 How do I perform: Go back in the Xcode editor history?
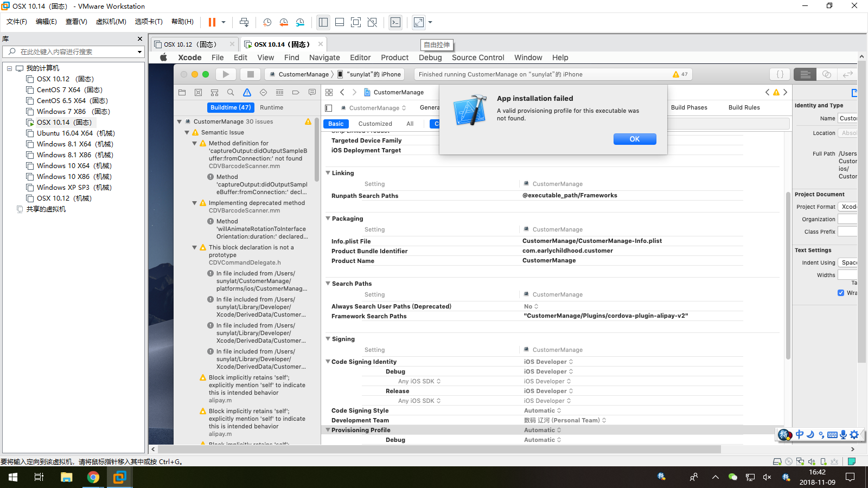(342, 92)
